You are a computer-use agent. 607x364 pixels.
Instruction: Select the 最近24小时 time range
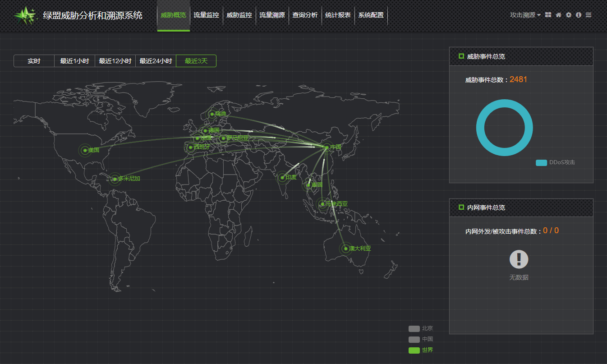pos(156,61)
